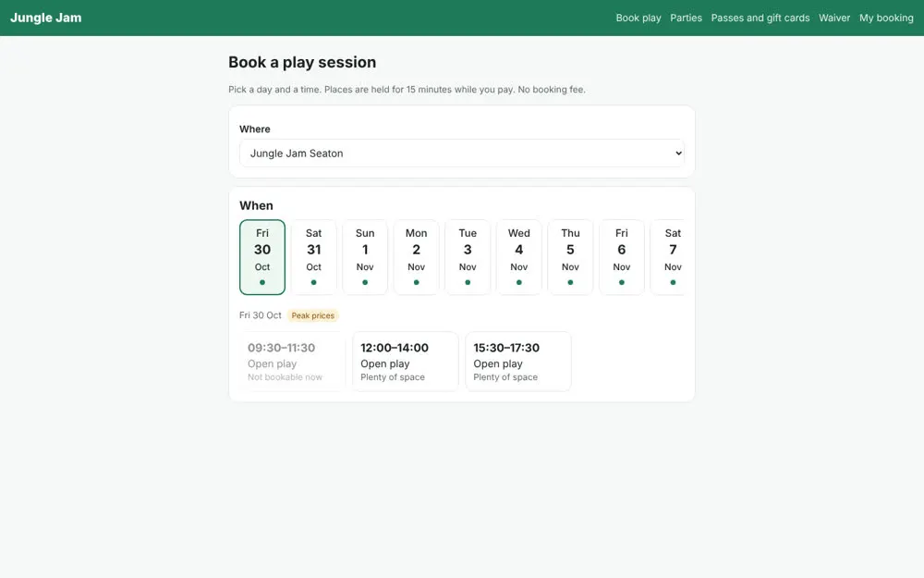Screen dimensions: 924x578
Task: Select Fri 6 Nov date
Action: pyautogui.click(x=621, y=257)
